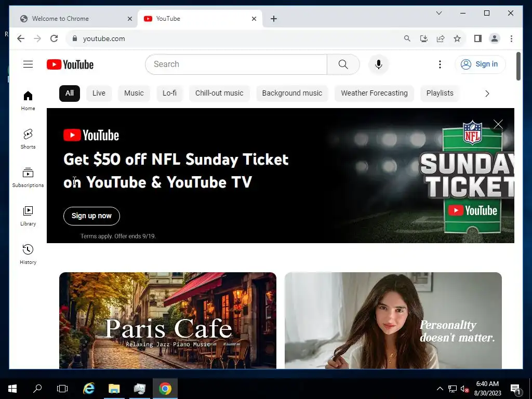This screenshot has height=399, width=532.
Task: Filter by the Chill-out music chip
Action: point(219,94)
